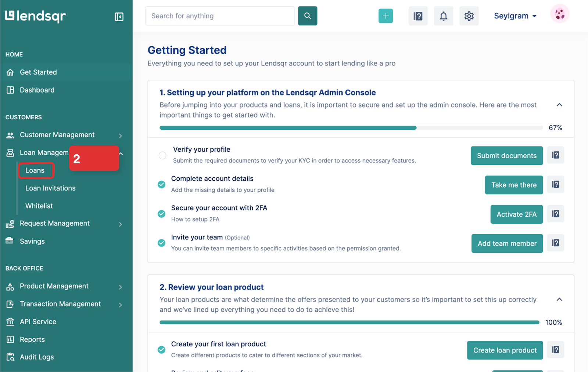Click the user avatar image

[x=560, y=14]
